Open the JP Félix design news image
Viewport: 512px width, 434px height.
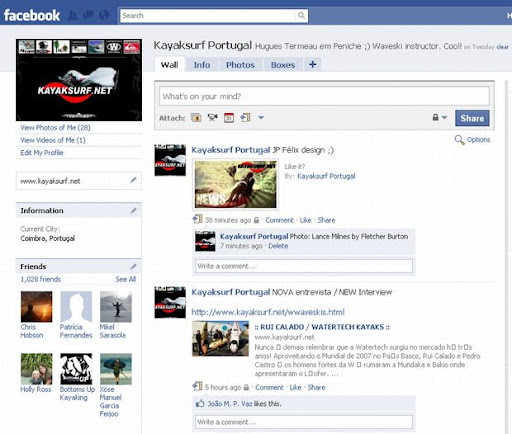(x=235, y=184)
